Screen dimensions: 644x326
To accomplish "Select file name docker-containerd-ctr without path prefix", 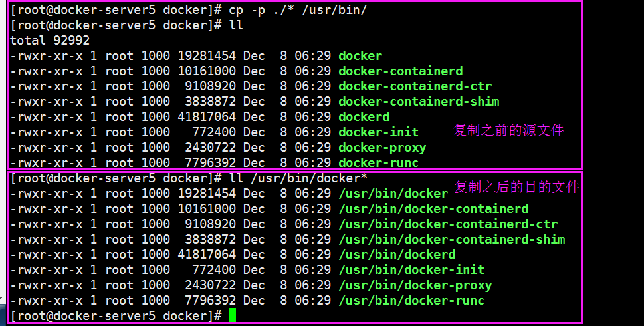I will (x=415, y=86).
